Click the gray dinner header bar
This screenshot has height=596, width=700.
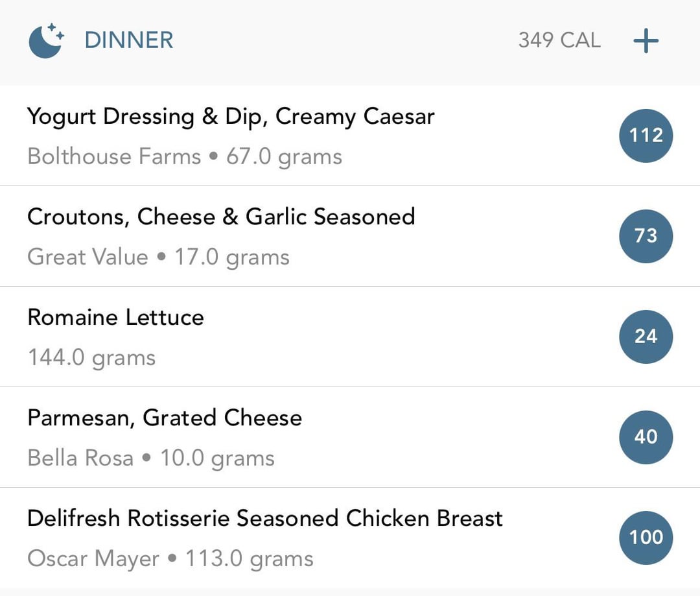(x=350, y=42)
